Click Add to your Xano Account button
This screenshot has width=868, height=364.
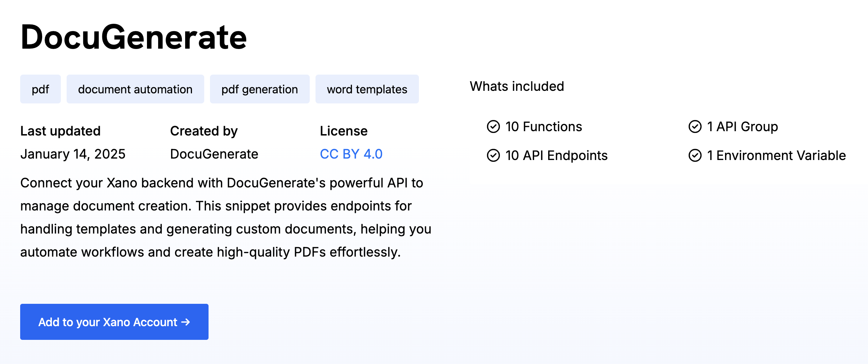[114, 322]
